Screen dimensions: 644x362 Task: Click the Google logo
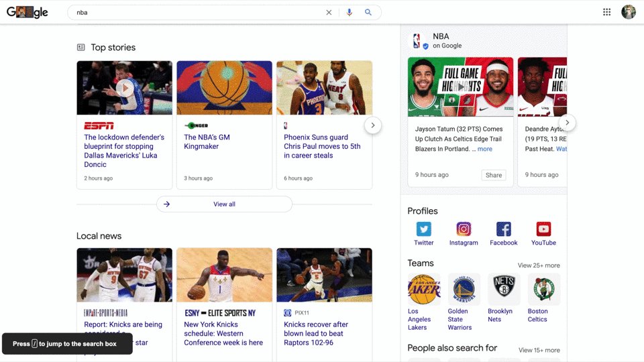tap(27, 12)
